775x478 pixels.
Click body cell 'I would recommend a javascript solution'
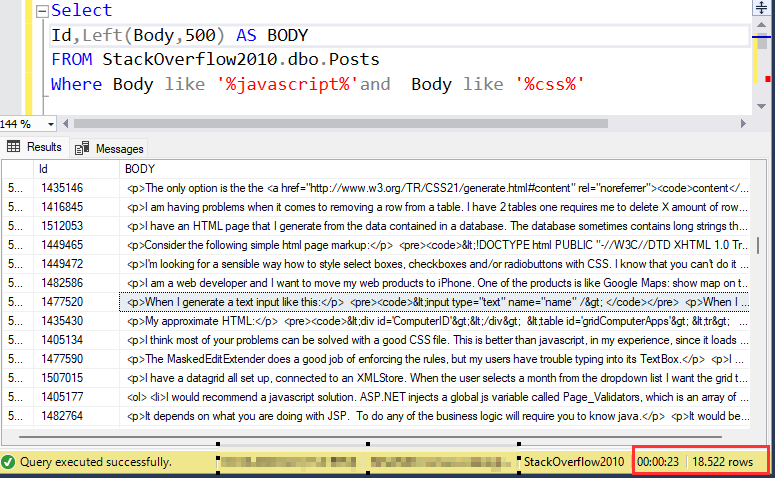click(434, 396)
